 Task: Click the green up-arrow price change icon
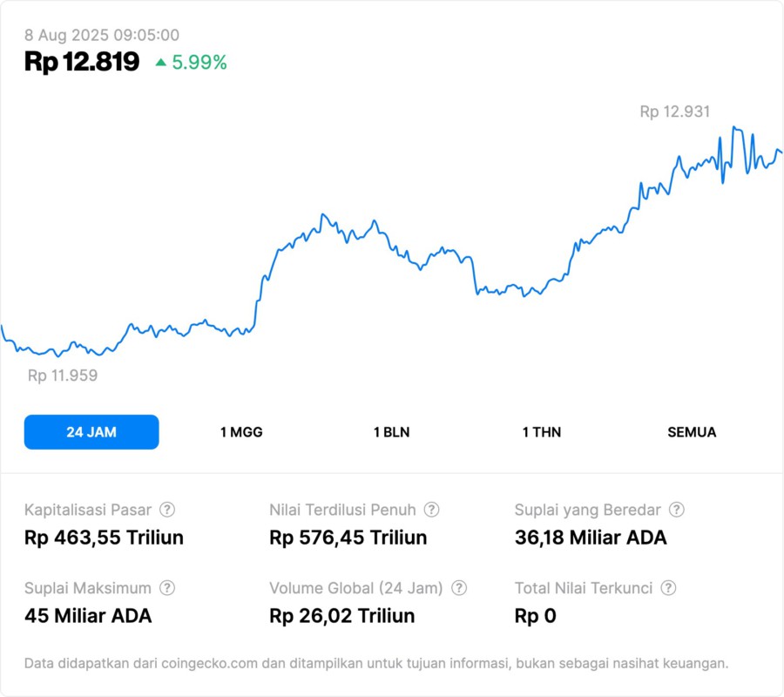point(160,63)
